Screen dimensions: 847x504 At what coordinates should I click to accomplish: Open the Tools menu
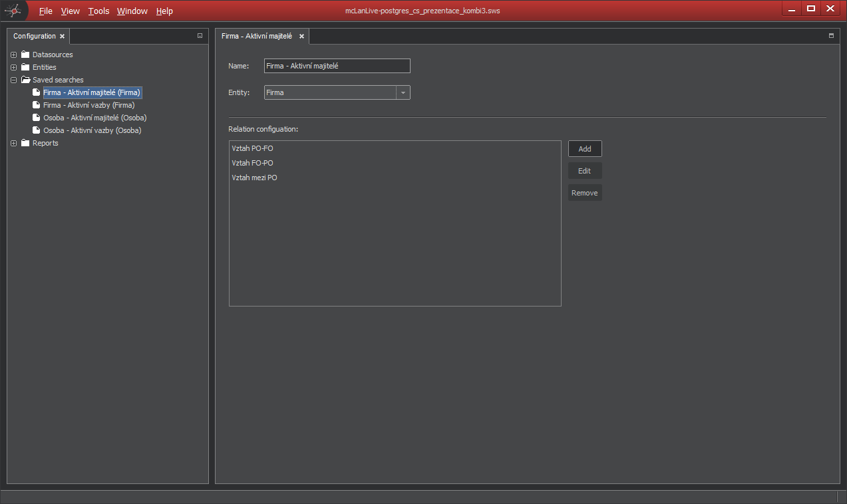pos(98,11)
